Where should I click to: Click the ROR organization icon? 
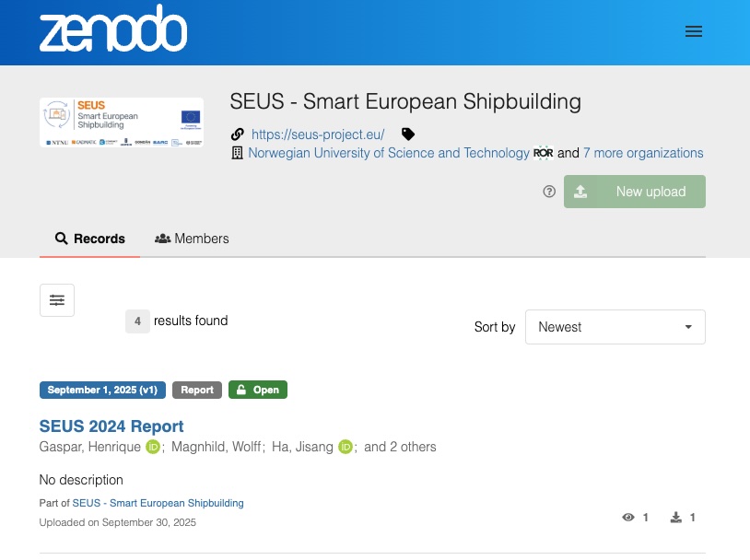[x=544, y=153]
